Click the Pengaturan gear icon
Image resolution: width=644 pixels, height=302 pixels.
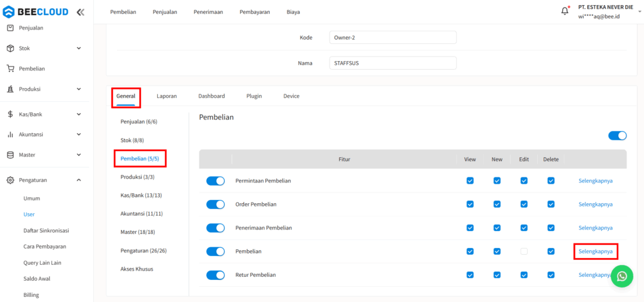tap(11, 181)
